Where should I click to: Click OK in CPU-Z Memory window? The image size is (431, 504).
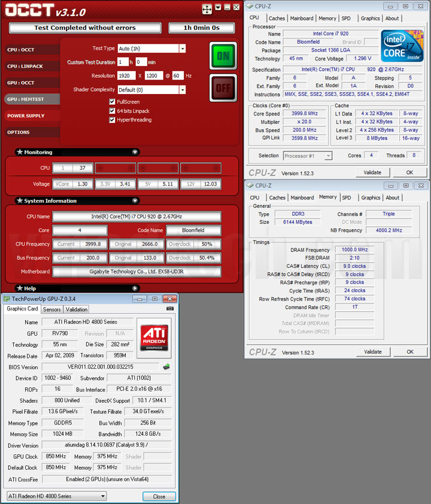(x=410, y=352)
